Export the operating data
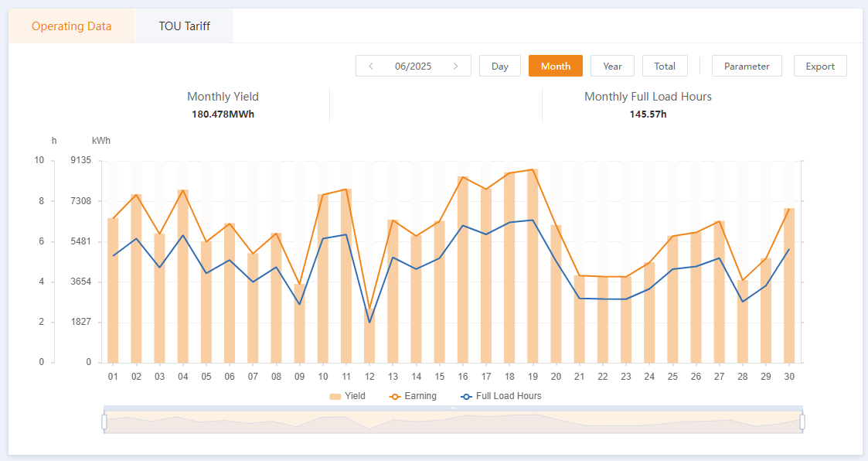 tap(820, 67)
